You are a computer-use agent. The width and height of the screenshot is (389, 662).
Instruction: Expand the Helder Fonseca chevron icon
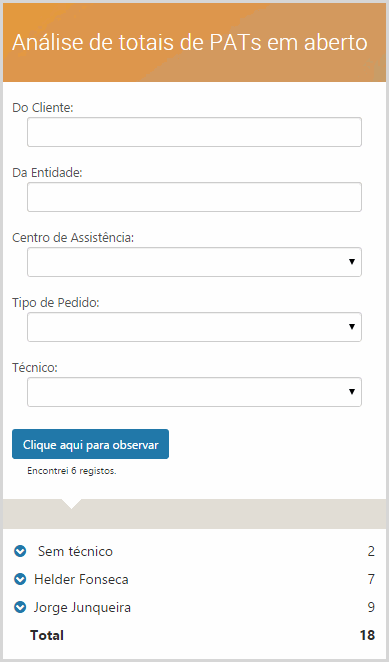20,579
